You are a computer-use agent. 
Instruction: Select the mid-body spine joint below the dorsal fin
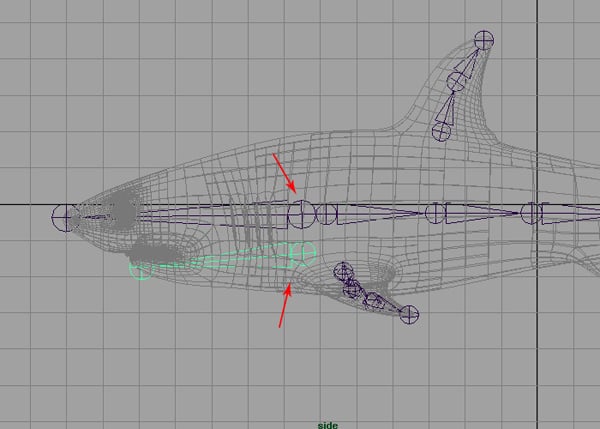435,213
